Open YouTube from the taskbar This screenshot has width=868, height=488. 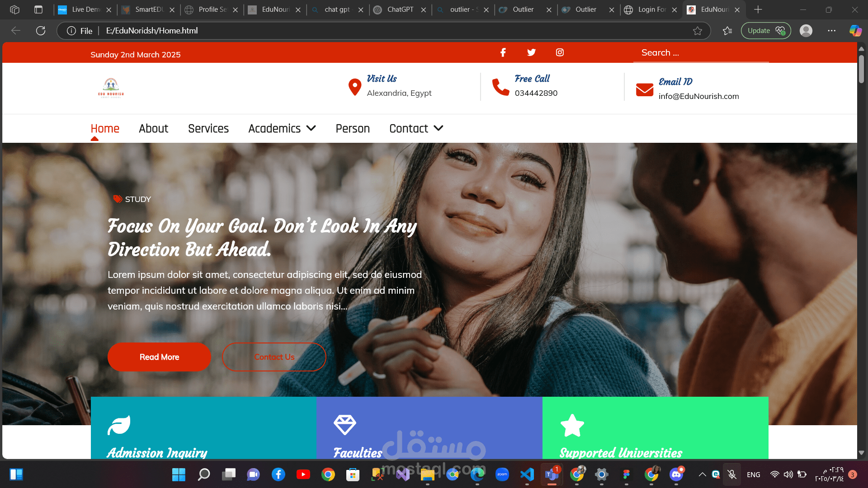click(303, 474)
